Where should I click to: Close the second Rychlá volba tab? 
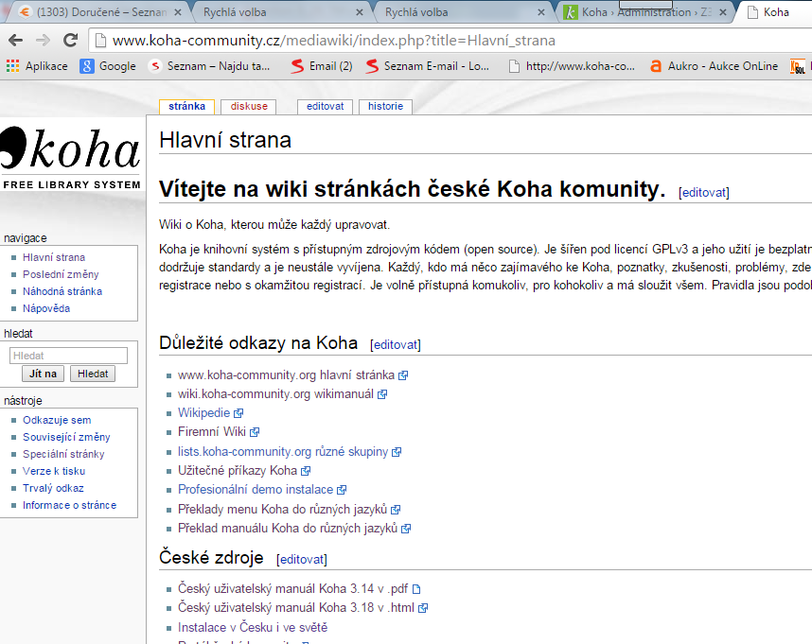click(x=540, y=12)
